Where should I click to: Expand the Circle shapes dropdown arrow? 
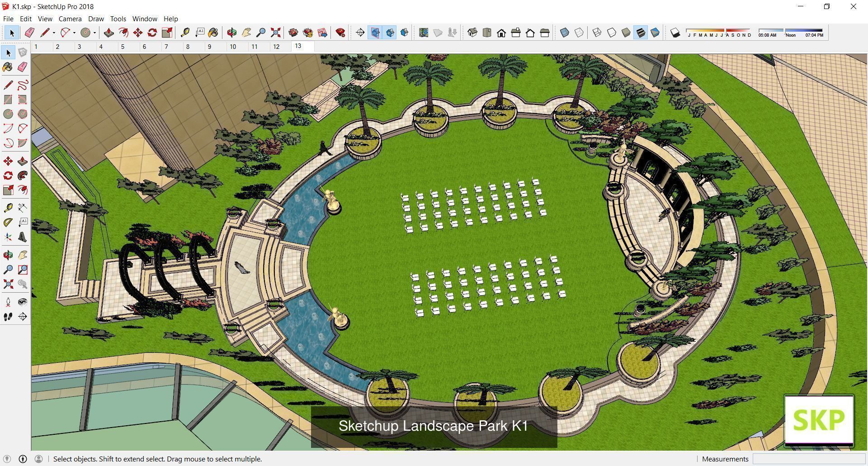(94, 33)
